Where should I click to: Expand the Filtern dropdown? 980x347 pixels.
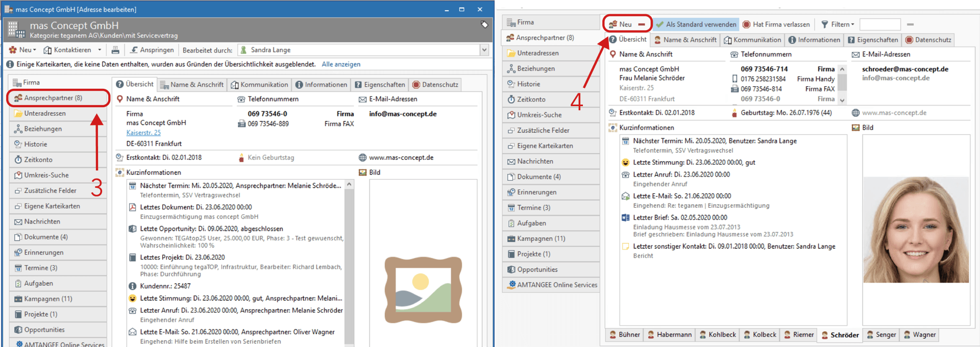click(x=838, y=24)
